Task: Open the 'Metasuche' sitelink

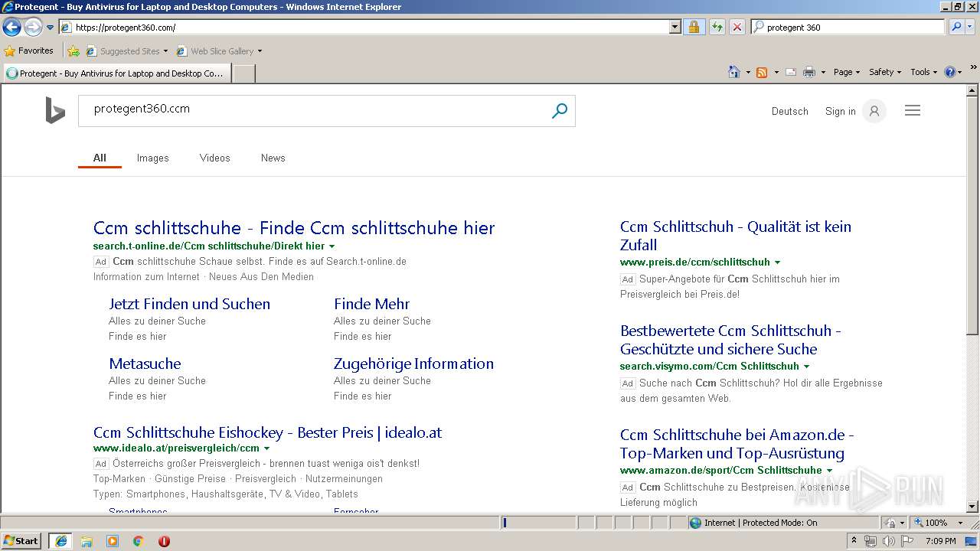Action: click(145, 364)
